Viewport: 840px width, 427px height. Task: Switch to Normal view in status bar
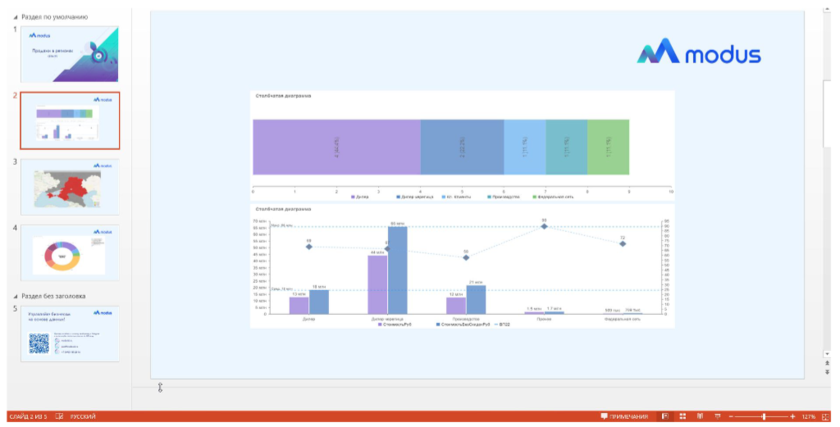tap(665, 416)
